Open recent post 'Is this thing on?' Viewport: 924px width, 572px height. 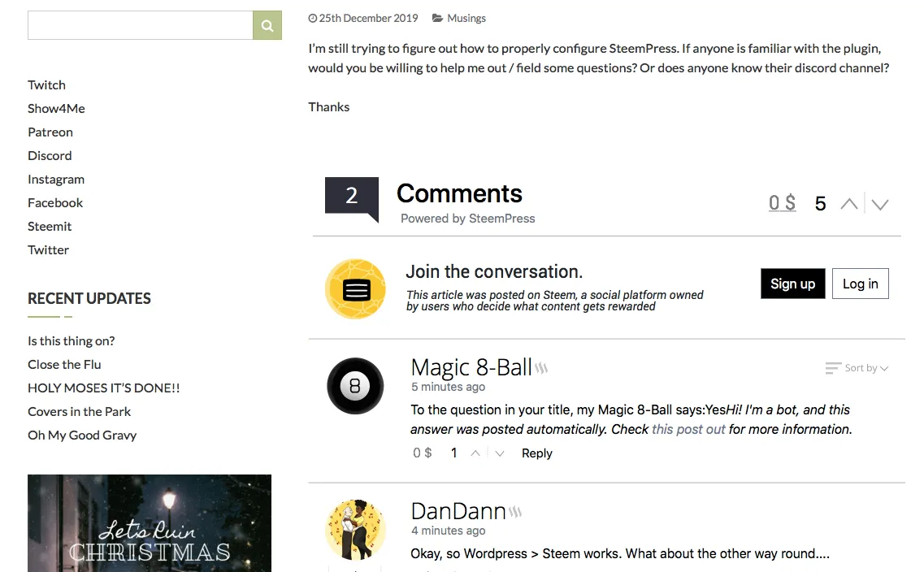pos(72,341)
